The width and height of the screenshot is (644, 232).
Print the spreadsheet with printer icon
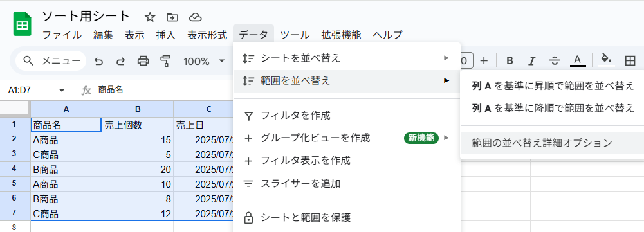coord(143,61)
